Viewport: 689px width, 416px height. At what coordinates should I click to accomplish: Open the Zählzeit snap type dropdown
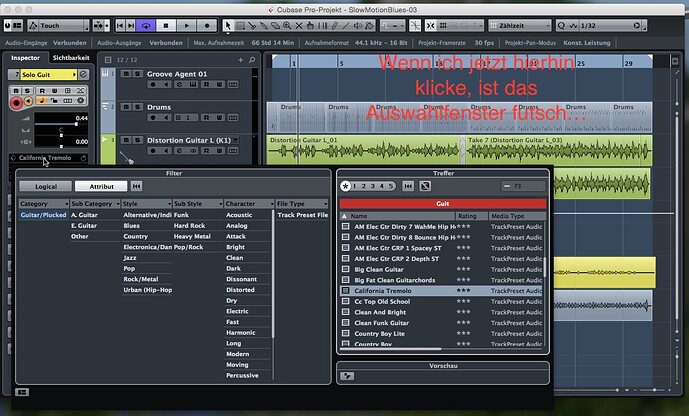point(519,25)
